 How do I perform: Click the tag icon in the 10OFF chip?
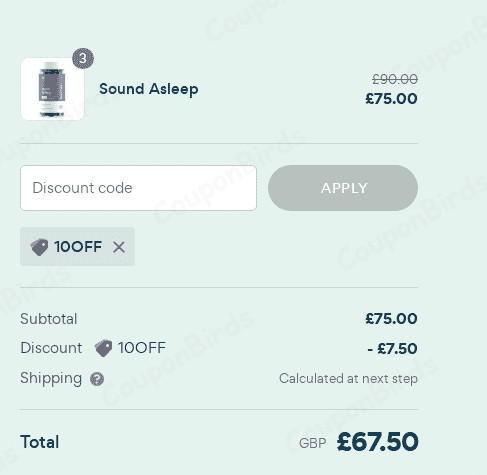tap(39, 247)
